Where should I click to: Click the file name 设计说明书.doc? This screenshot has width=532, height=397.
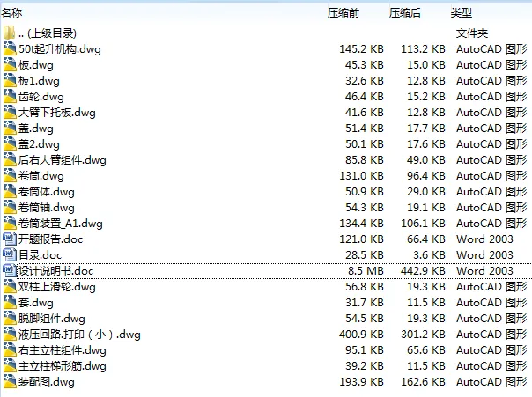pyautogui.click(x=56, y=271)
